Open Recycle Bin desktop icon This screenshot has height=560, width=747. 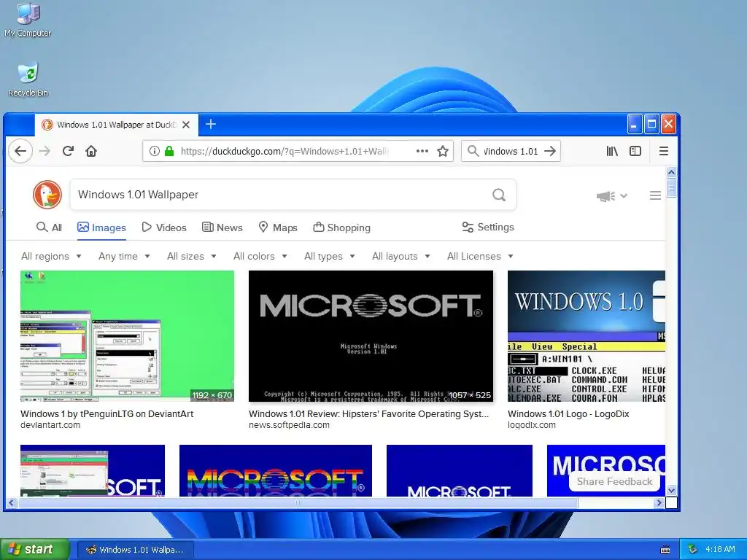(28, 80)
